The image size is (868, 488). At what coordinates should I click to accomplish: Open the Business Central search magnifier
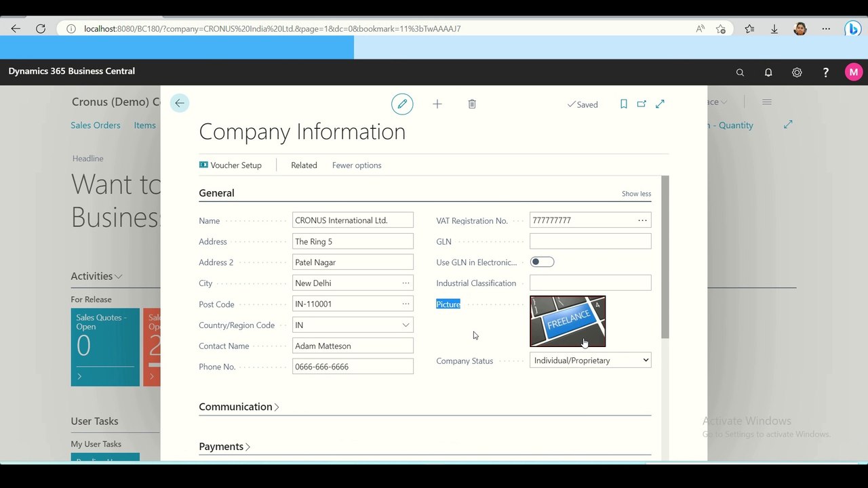(740, 72)
